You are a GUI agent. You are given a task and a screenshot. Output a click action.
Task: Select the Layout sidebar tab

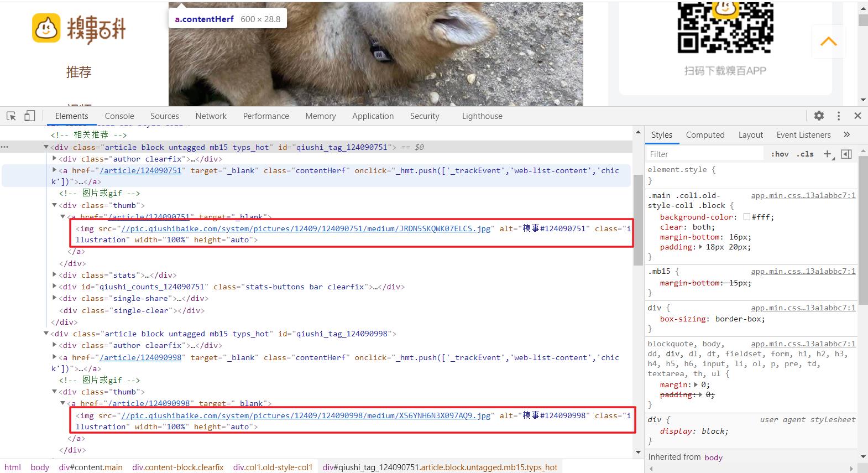pyautogui.click(x=750, y=135)
